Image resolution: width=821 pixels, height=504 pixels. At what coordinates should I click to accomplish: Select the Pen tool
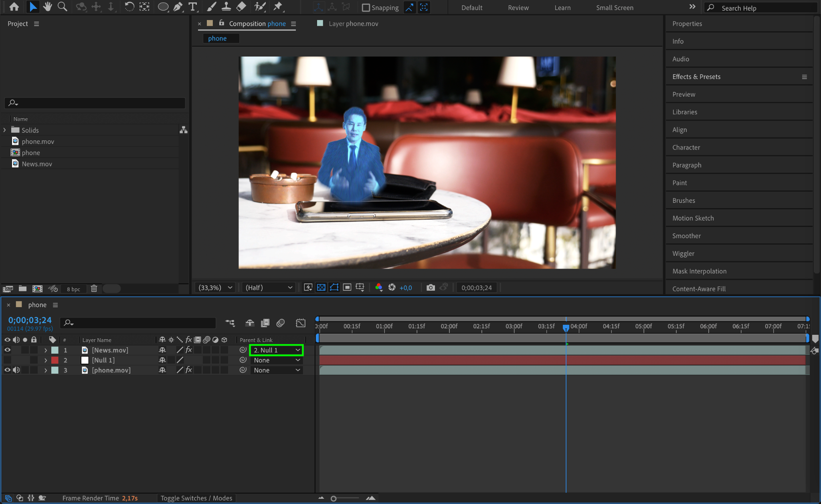(x=178, y=7)
